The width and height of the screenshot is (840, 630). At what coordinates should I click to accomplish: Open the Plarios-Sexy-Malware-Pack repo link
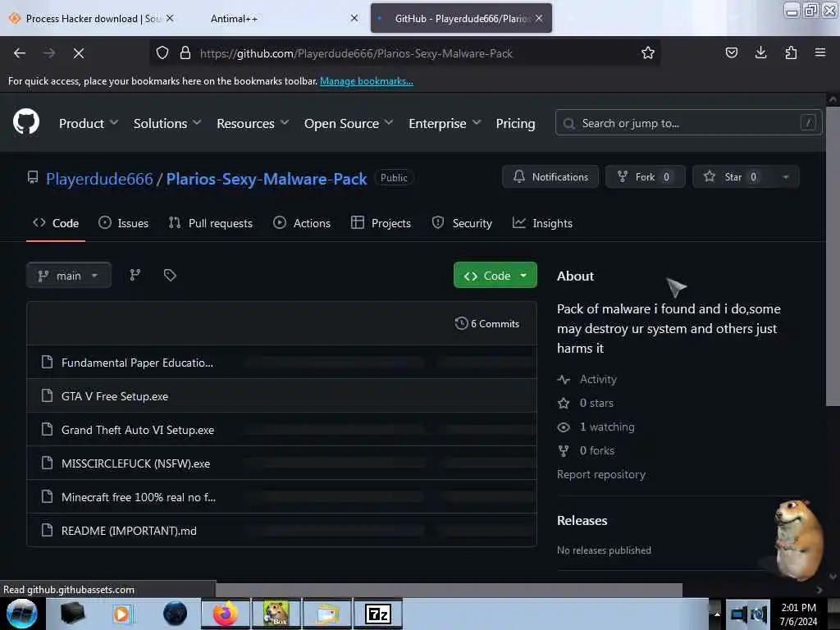tap(267, 179)
